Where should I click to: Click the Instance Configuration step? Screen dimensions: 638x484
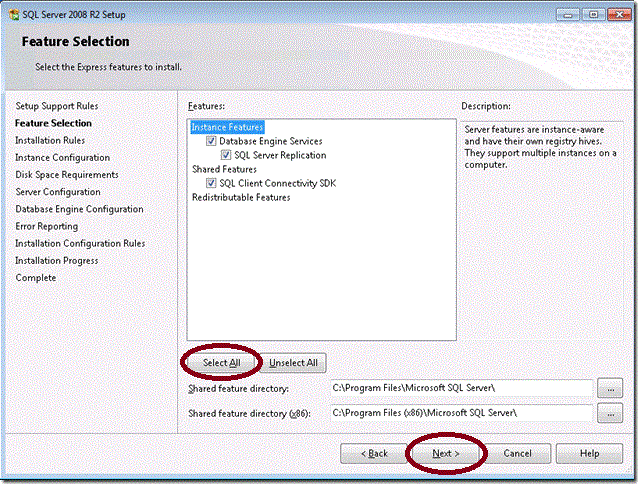pyautogui.click(x=62, y=157)
